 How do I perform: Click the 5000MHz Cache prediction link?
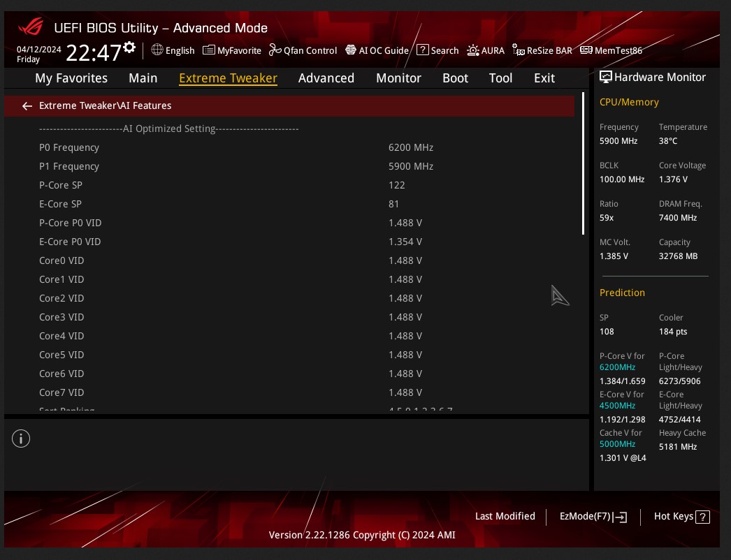click(617, 444)
